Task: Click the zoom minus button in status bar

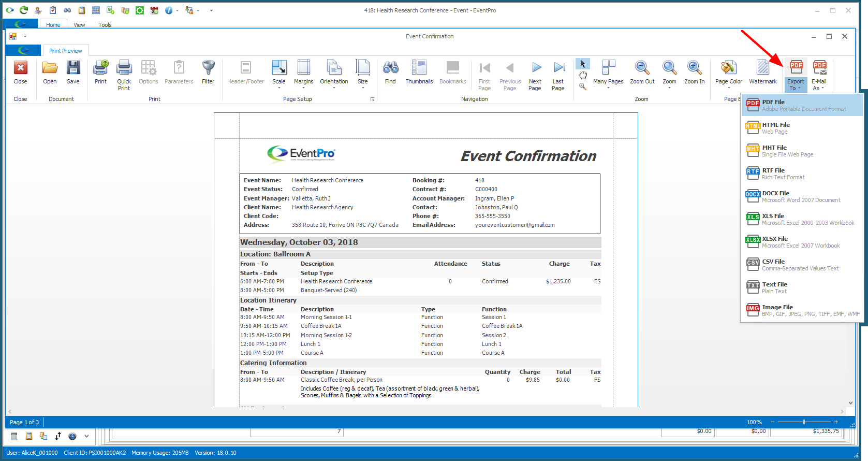Action: [773, 422]
